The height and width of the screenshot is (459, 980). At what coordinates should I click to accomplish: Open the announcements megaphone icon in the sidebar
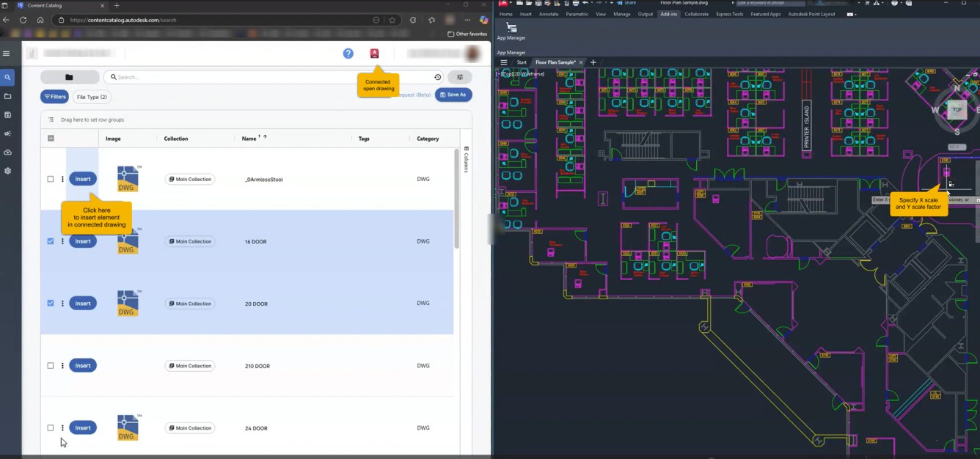7,133
